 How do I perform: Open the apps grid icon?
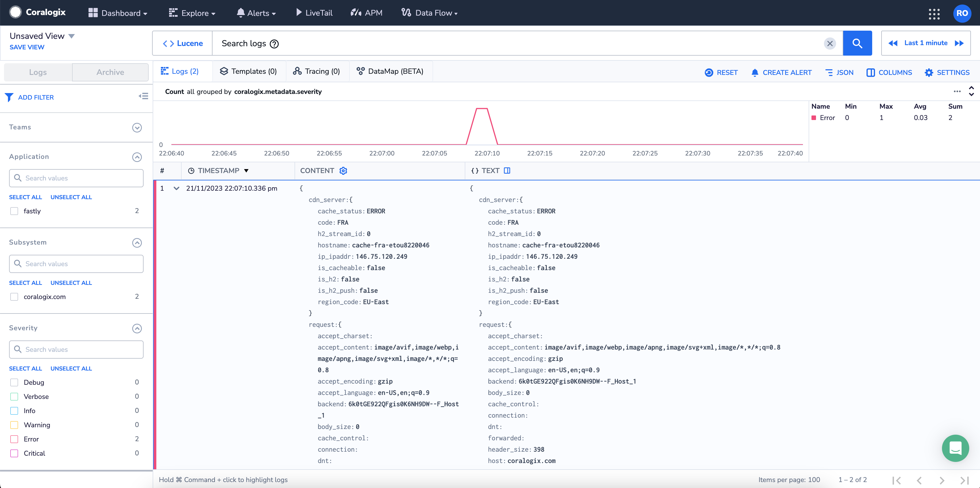934,14
